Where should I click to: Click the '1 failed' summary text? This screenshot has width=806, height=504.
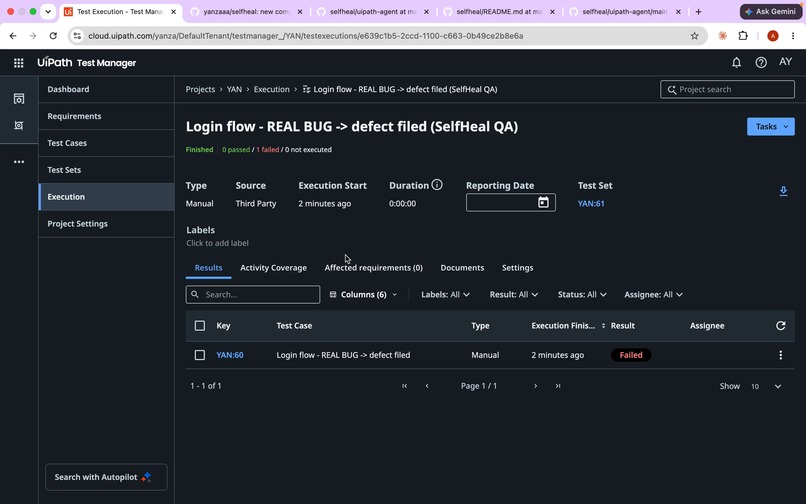(267, 150)
